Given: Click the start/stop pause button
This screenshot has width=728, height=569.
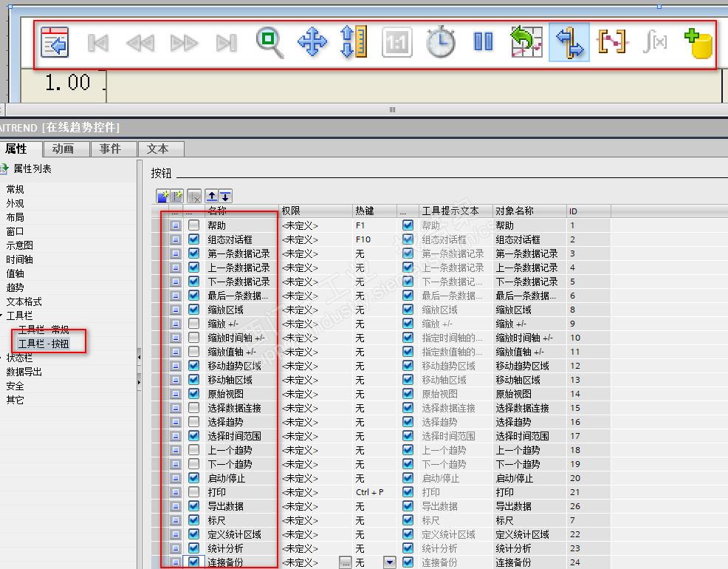Looking at the screenshot, I should 484,41.
